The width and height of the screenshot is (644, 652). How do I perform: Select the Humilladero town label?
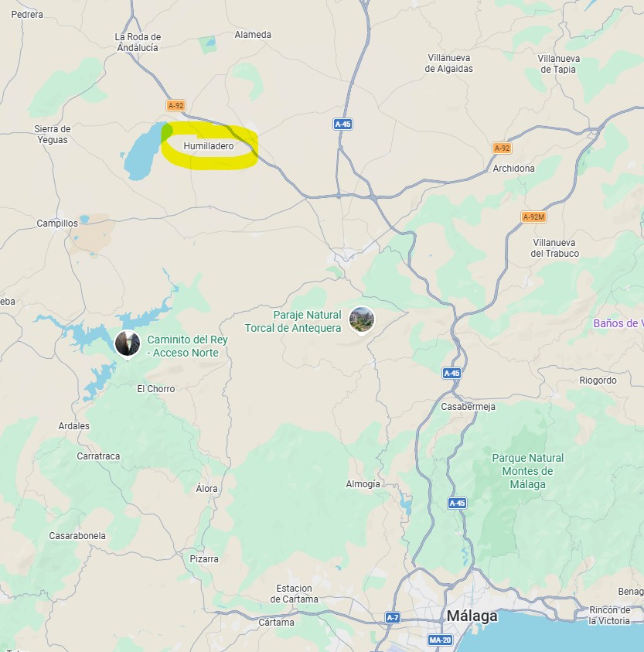coord(209,146)
